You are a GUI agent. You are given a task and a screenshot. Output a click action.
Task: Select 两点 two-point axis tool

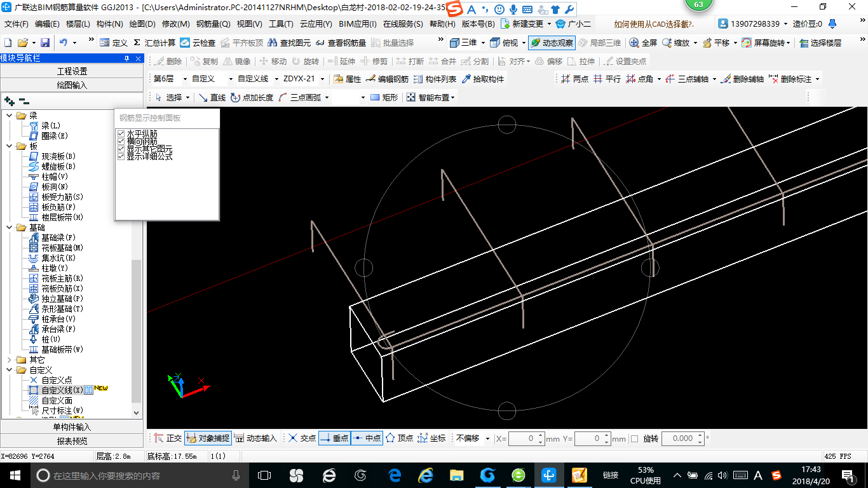coord(575,79)
